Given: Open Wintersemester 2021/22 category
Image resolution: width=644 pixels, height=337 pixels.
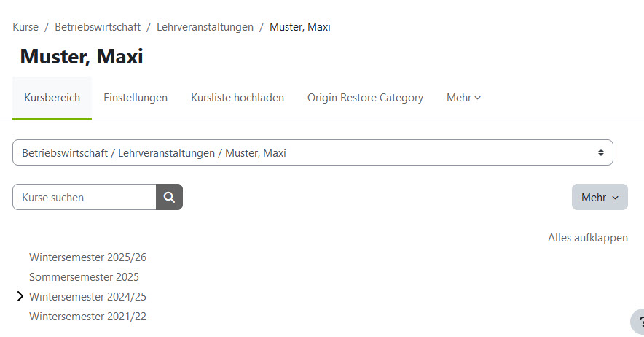Looking at the screenshot, I should tap(87, 317).
